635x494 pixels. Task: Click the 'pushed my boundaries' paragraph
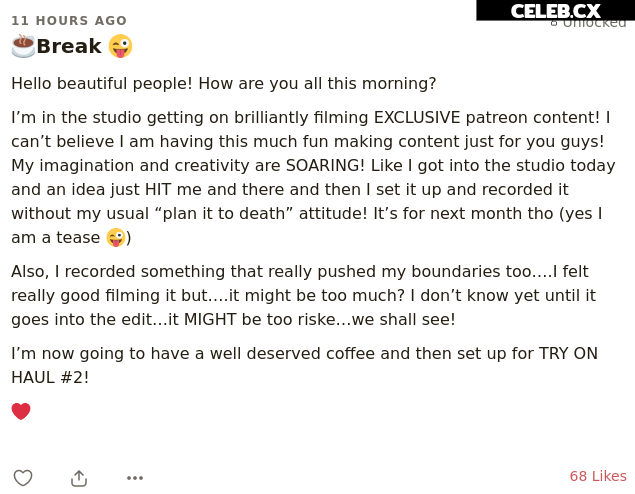(x=303, y=295)
